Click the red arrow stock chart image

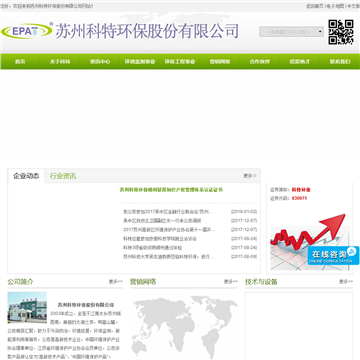coord(310,242)
